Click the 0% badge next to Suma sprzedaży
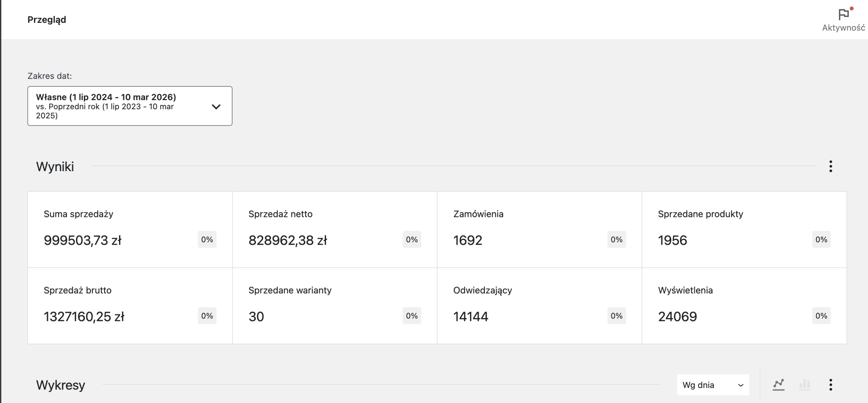The image size is (868, 403). tap(206, 240)
